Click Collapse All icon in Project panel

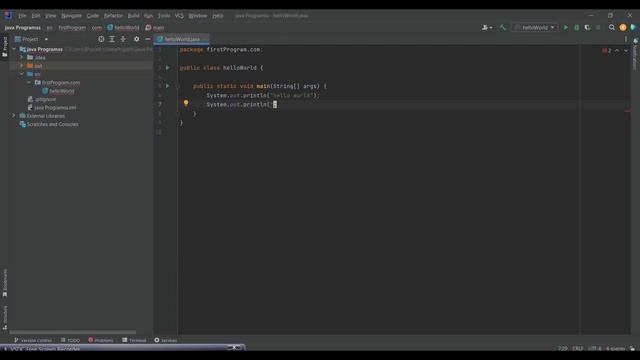[123, 39]
